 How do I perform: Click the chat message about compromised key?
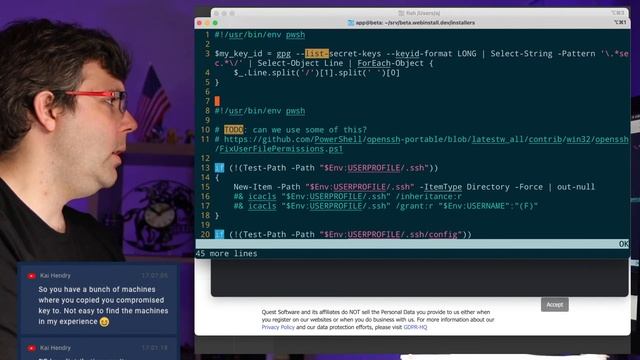click(x=103, y=305)
